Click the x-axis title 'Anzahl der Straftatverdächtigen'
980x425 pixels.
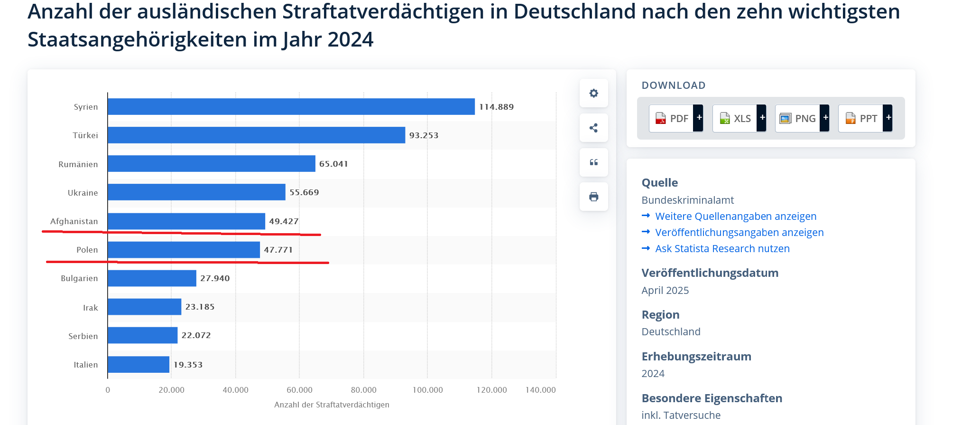click(x=332, y=405)
